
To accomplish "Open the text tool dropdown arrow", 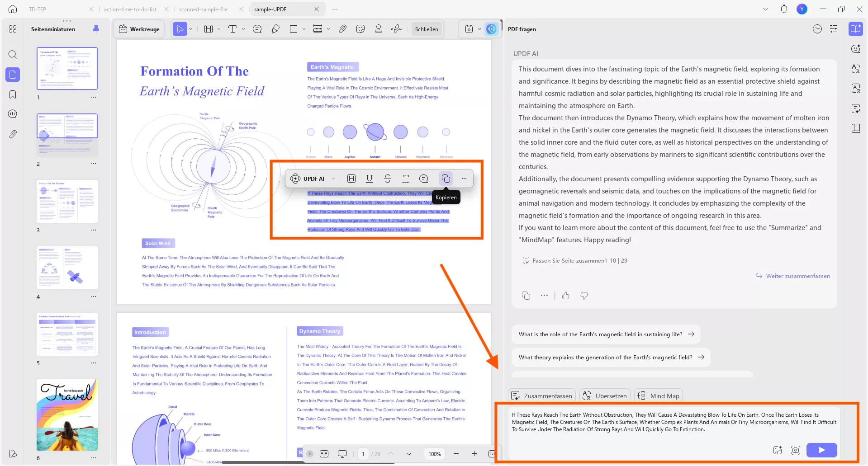I will tap(243, 29).
